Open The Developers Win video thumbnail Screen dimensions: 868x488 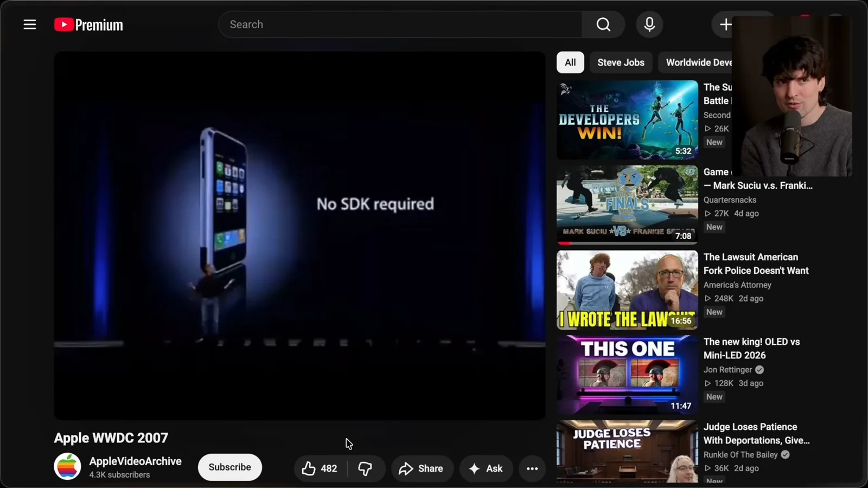tap(627, 120)
